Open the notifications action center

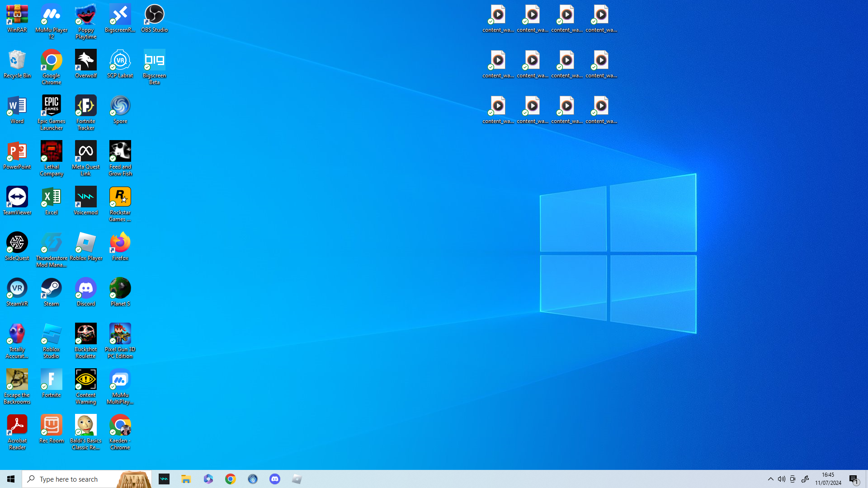(x=854, y=479)
